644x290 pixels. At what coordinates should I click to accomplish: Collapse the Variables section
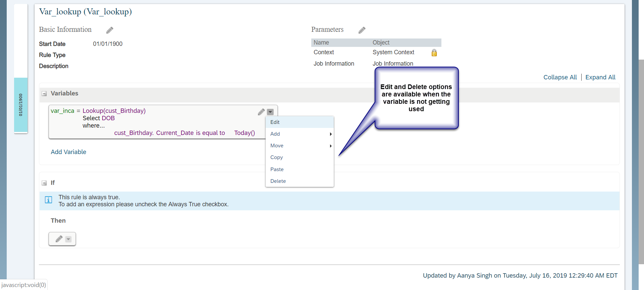pyautogui.click(x=44, y=94)
